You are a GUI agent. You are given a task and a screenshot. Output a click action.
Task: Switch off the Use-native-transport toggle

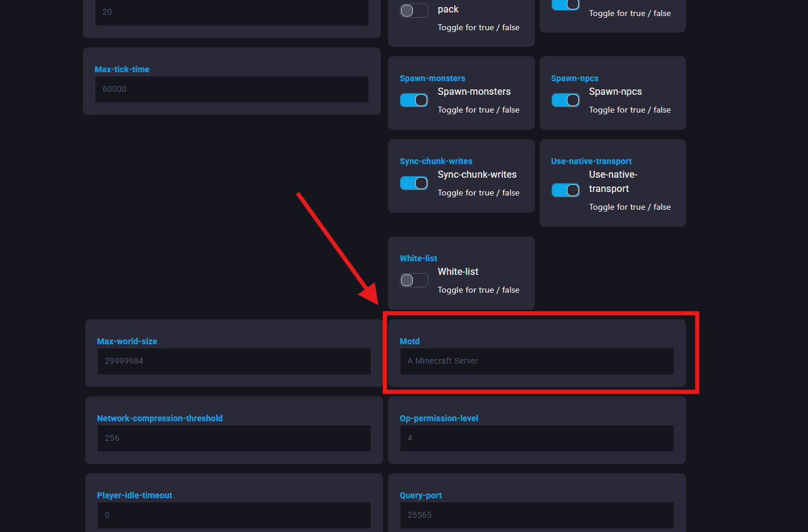565,190
